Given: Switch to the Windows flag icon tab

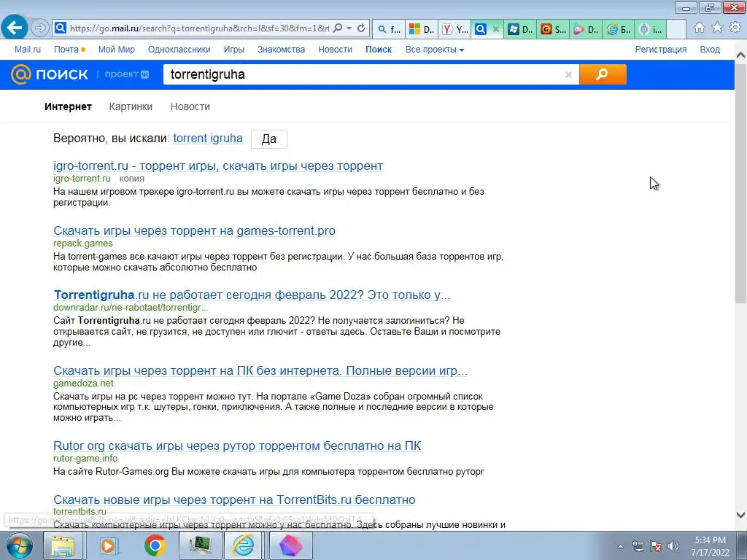Looking at the screenshot, I should click(x=521, y=29).
